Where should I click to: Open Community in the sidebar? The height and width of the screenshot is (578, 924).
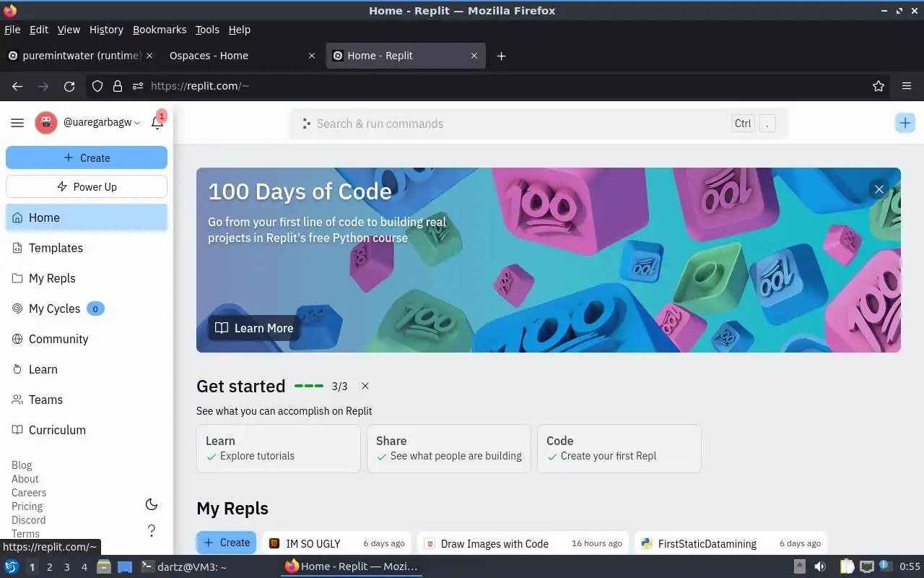tap(87, 339)
